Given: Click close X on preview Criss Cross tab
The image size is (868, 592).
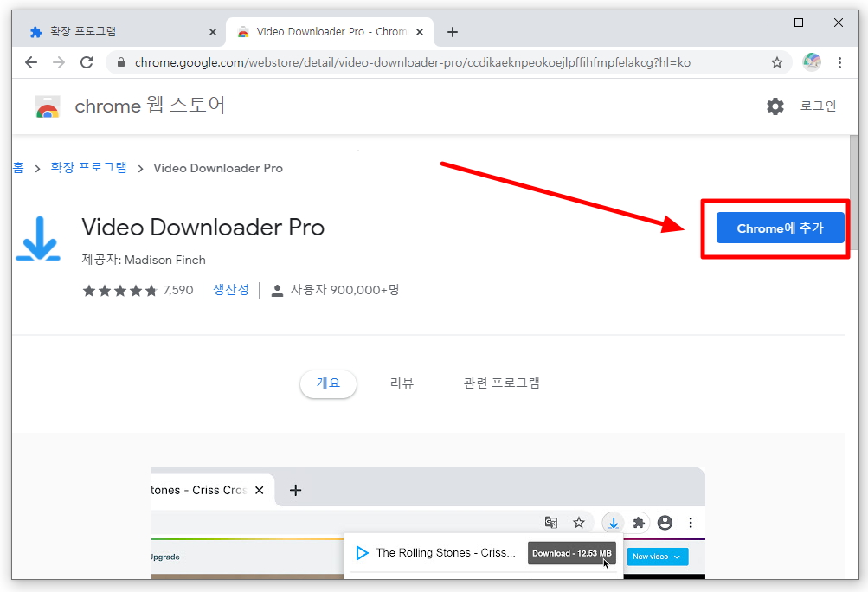Looking at the screenshot, I should 259,490.
